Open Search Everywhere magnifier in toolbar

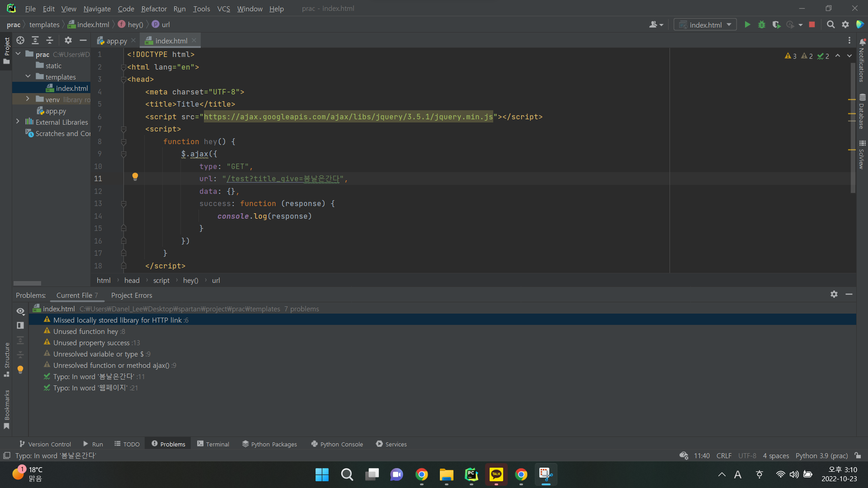[830, 25]
